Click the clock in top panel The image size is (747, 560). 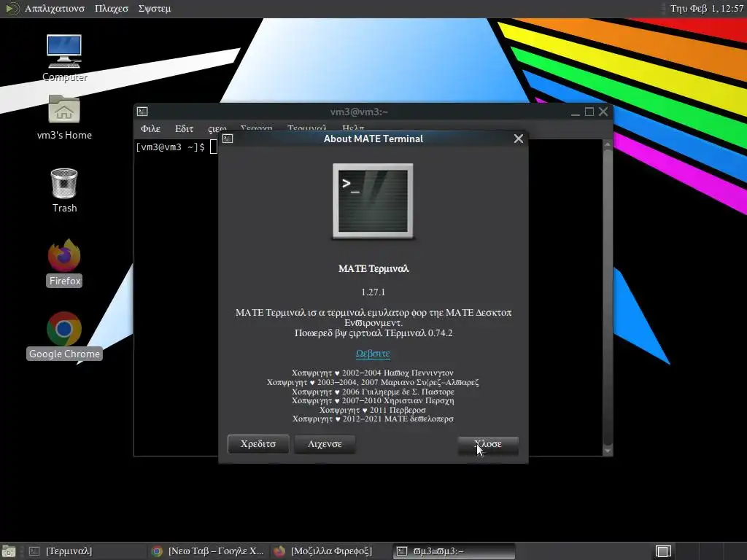pyautogui.click(x=707, y=9)
